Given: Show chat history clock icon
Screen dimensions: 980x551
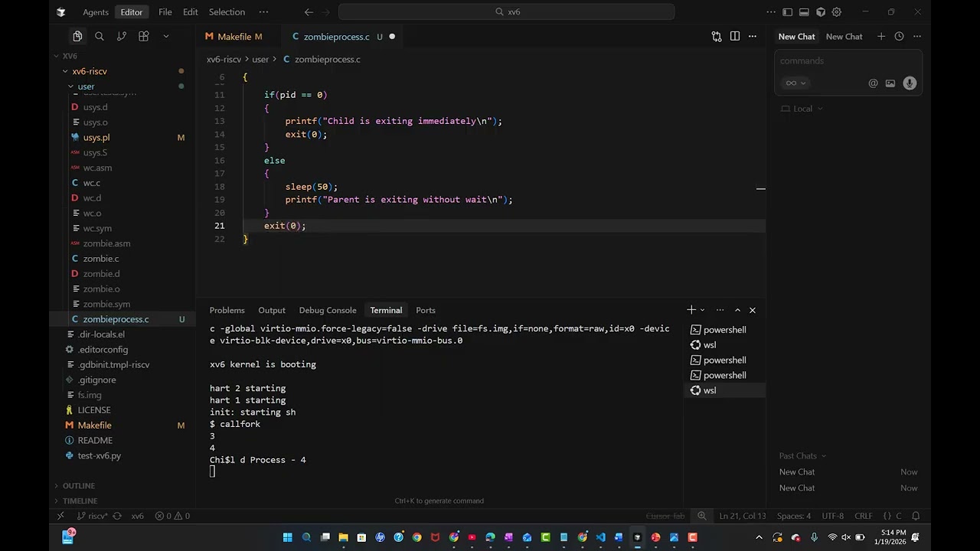Looking at the screenshot, I should (899, 36).
